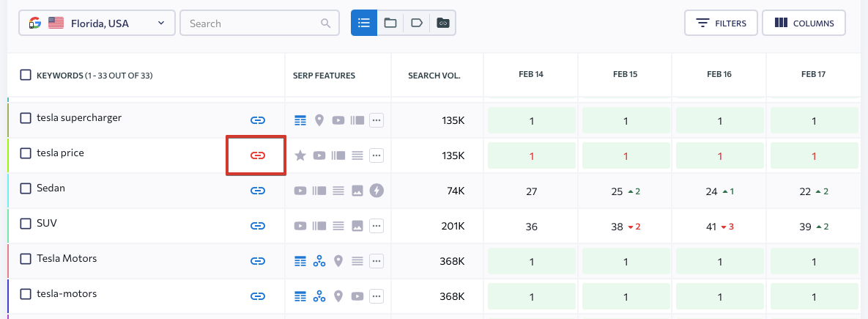Switch to the folder groups view

pyautogui.click(x=390, y=23)
